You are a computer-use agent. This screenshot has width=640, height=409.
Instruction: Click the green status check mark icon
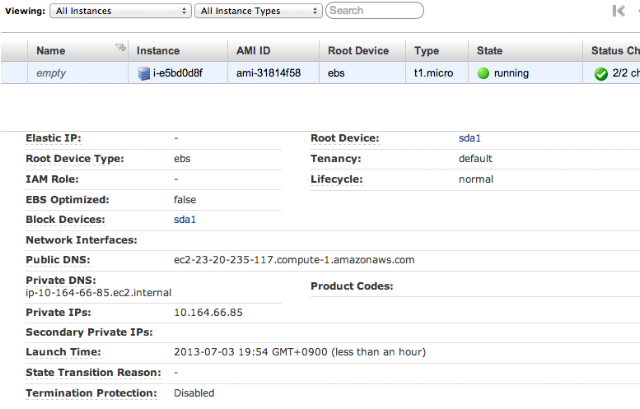tap(601, 74)
